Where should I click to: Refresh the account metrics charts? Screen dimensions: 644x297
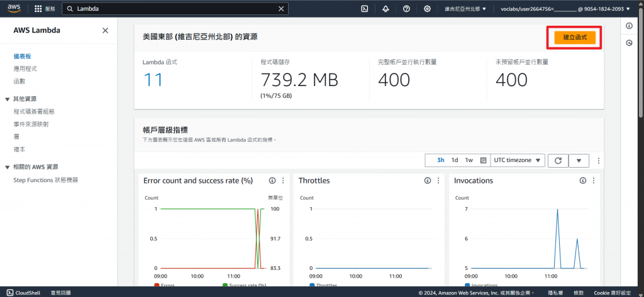click(x=558, y=160)
